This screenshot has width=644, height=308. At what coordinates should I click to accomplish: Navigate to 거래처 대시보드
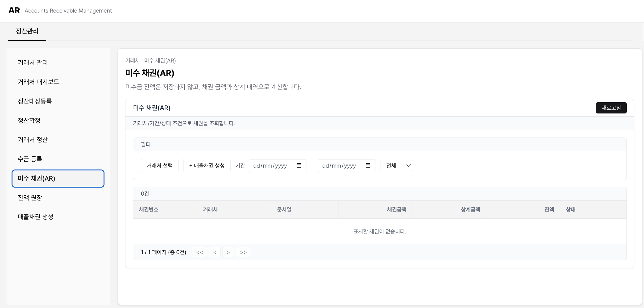tap(39, 82)
